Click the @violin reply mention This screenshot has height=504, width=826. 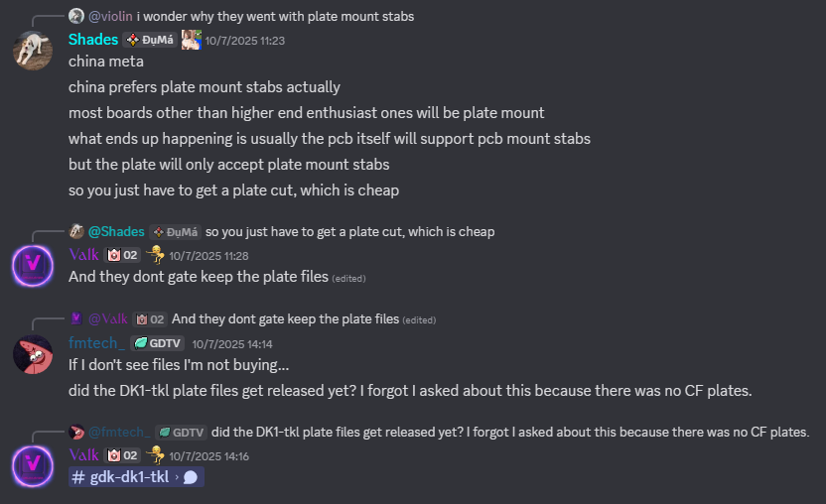pos(110,16)
